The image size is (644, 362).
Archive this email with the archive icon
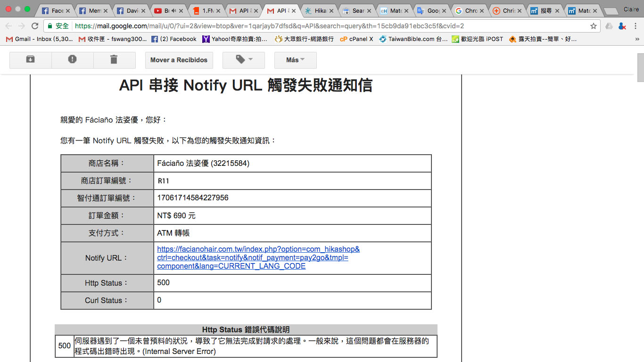click(30, 60)
